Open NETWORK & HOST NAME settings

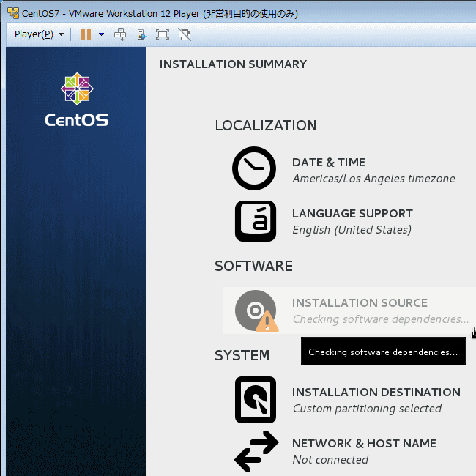click(x=364, y=444)
